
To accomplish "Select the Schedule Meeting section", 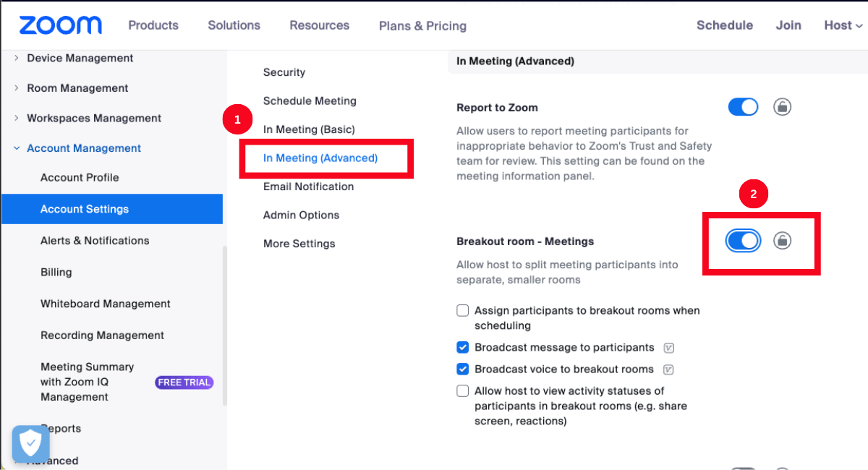I will [310, 101].
